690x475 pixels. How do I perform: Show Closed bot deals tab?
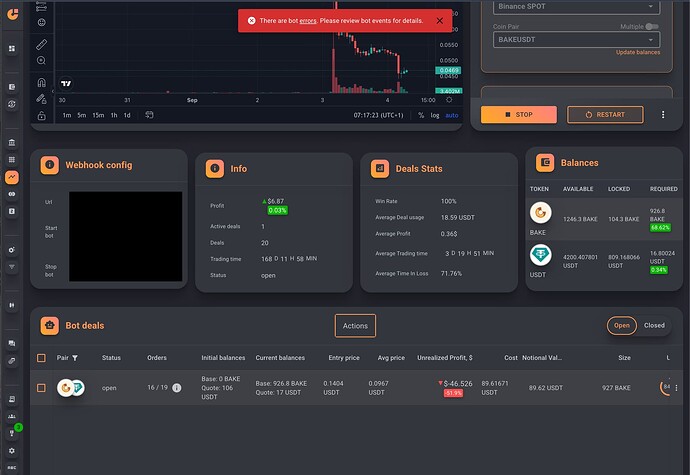coord(654,326)
